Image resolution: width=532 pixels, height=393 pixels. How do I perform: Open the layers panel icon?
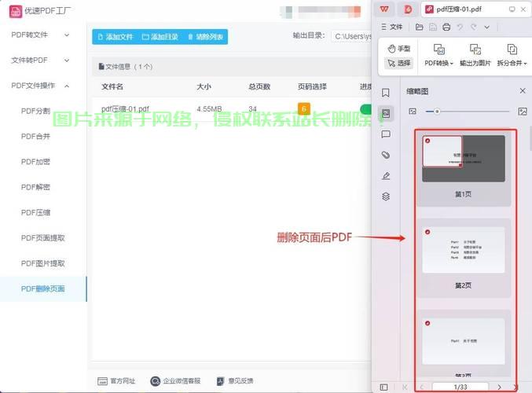point(386,196)
